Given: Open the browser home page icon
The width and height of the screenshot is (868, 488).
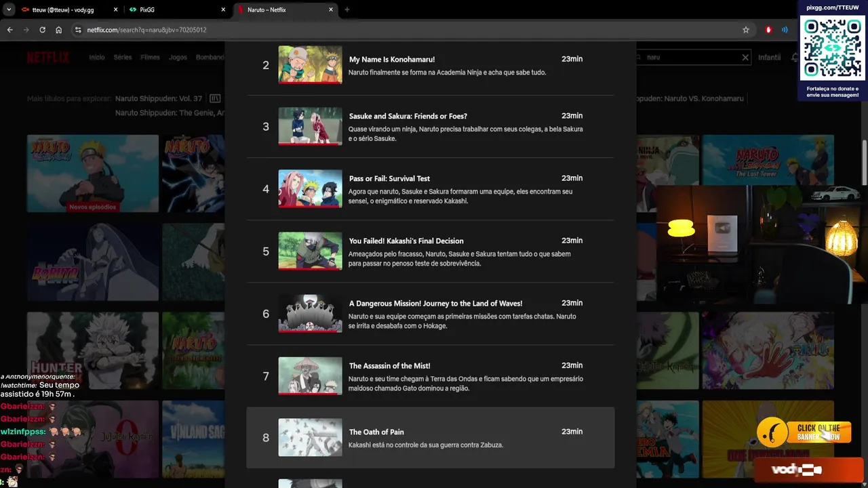Looking at the screenshot, I should coord(58,30).
